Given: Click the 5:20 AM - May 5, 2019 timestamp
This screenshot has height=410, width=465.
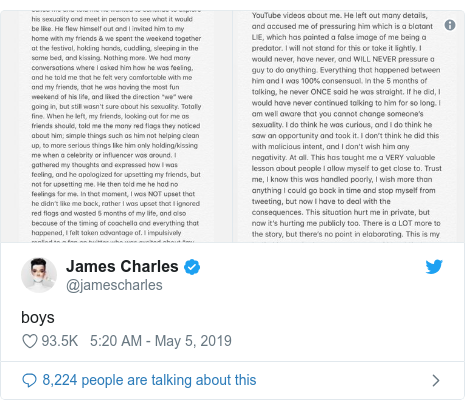Looking at the screenshot, I should [161, 341].
